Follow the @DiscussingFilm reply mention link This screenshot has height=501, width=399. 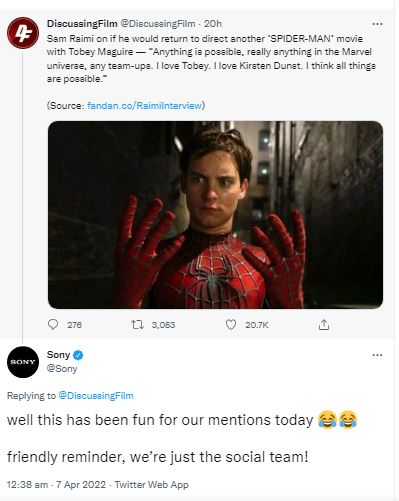tap(96, 396)
